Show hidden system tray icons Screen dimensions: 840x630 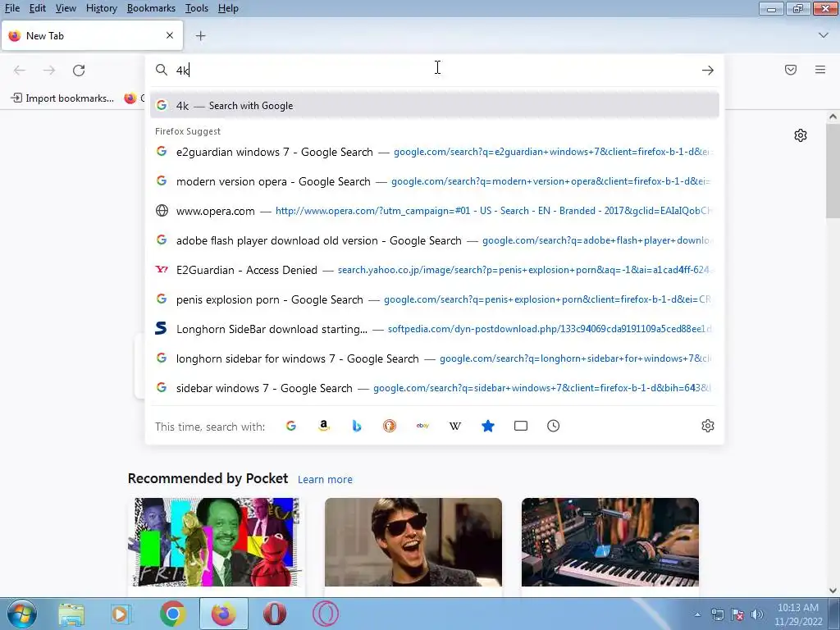(697, 614)
